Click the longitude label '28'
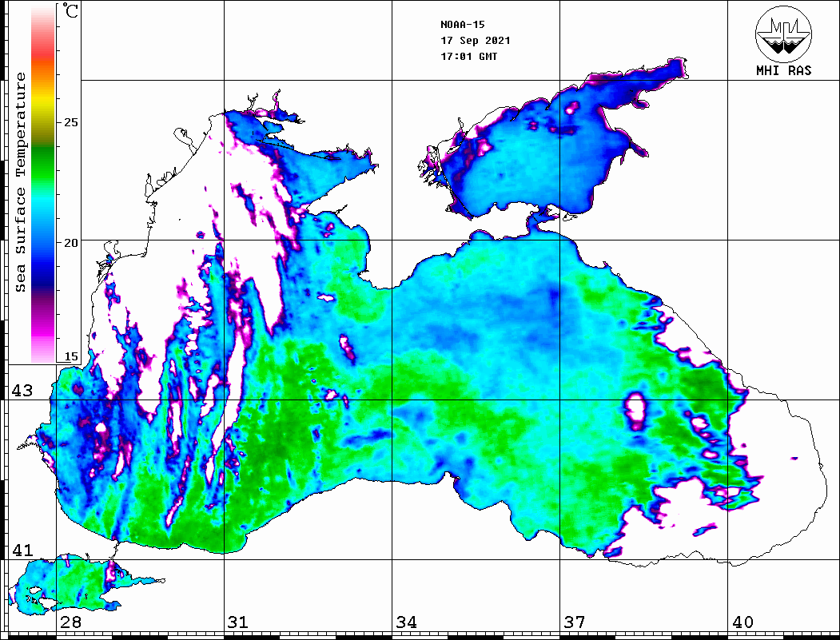This screenshot has height=640, width=840. 70,622
